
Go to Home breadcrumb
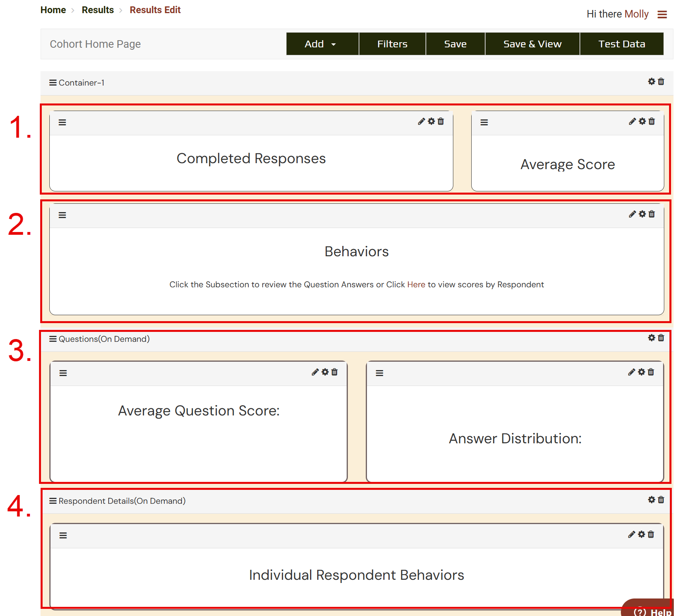tap(53, 10)
